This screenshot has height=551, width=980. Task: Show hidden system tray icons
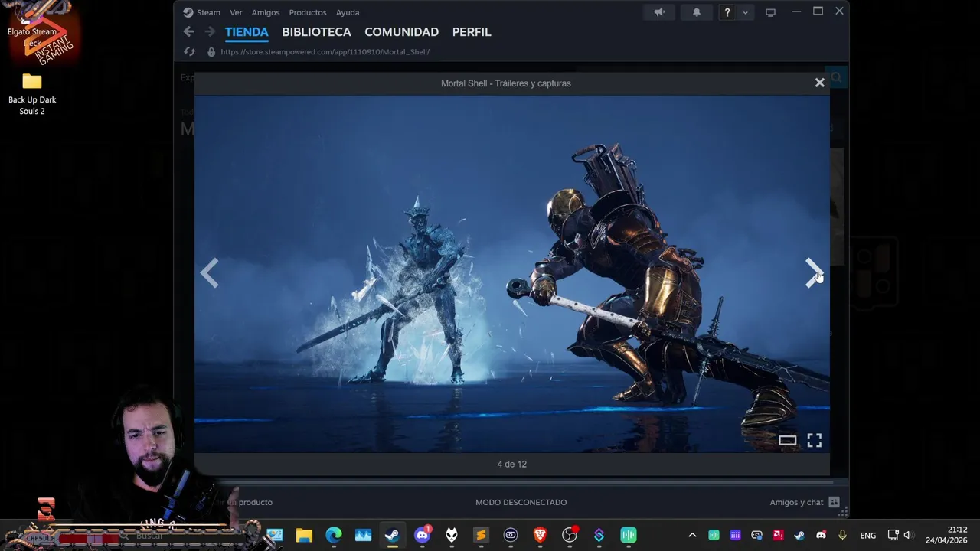tap(692, 535)
